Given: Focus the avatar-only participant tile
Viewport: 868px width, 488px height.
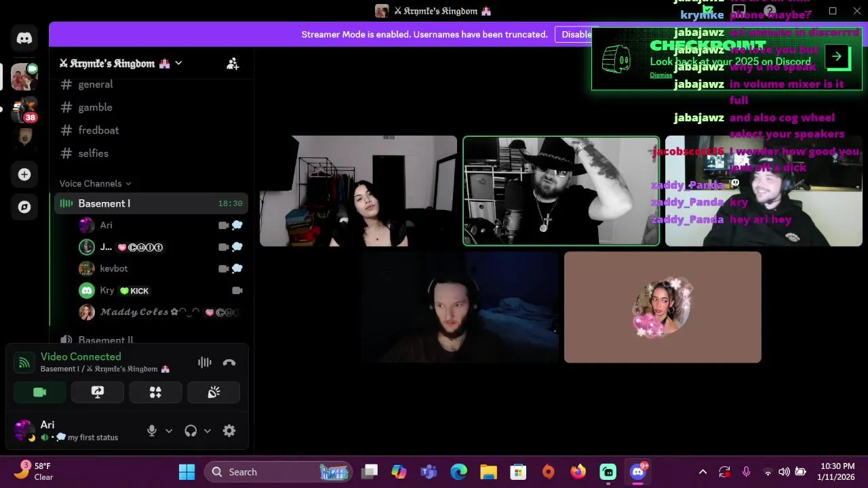Looking at the screenshot, I should [x=663, y=308].
